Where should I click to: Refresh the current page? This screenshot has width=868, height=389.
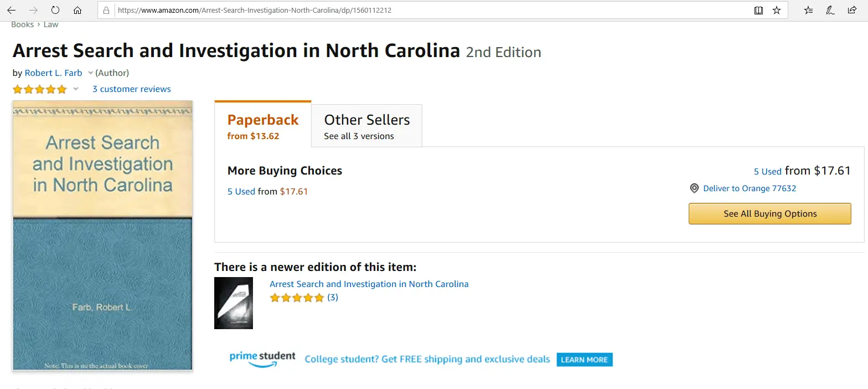coord(55,10)
